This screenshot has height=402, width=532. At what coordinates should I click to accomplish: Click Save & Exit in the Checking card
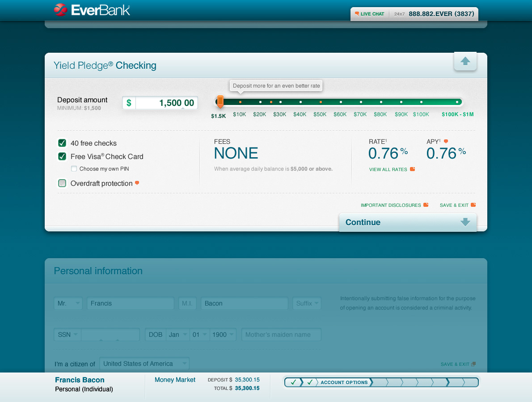pos(454,205)
